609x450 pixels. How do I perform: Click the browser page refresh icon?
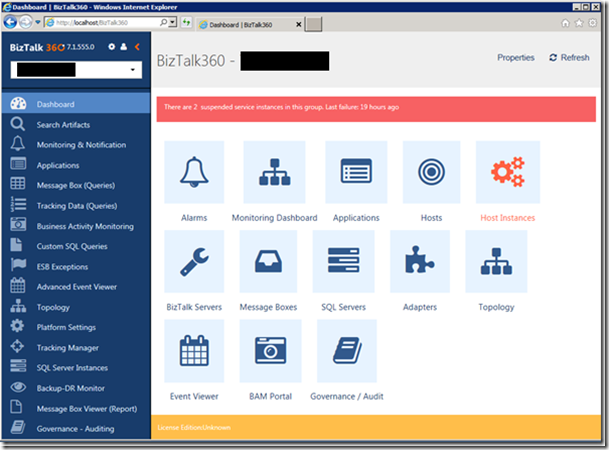(186, 23)
